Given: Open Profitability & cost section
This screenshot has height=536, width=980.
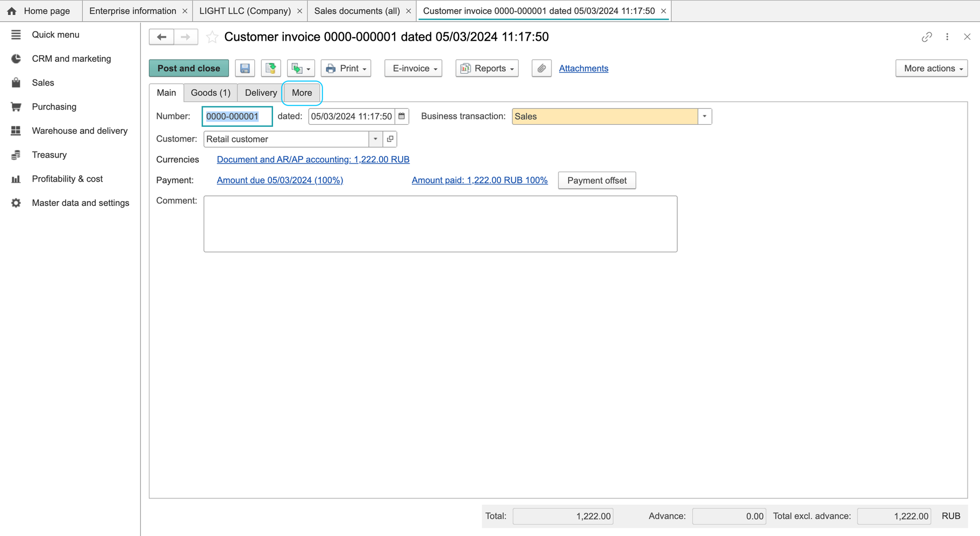Looking at the screenshot, I should pos(67,178).
